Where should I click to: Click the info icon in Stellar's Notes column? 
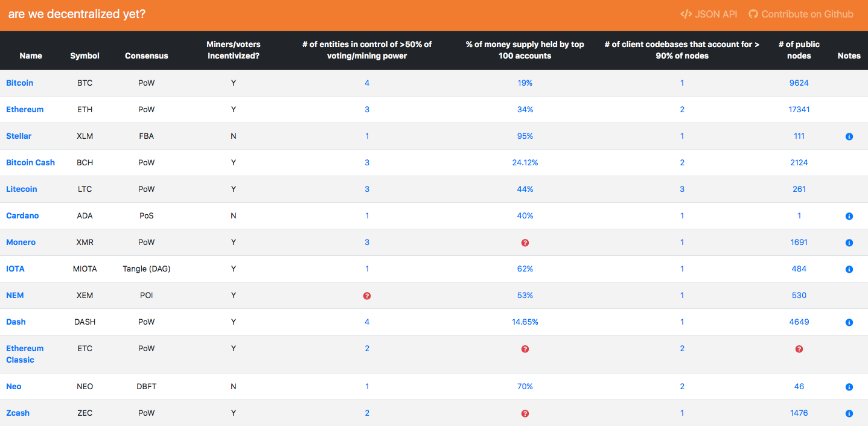(x=849, y=137)
